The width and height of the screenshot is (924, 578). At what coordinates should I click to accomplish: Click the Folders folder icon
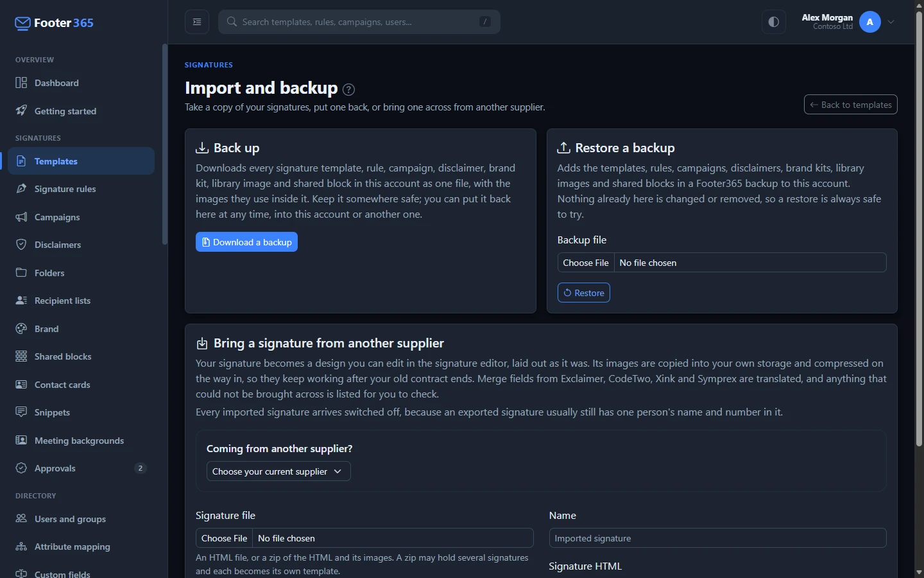[21, 273]
